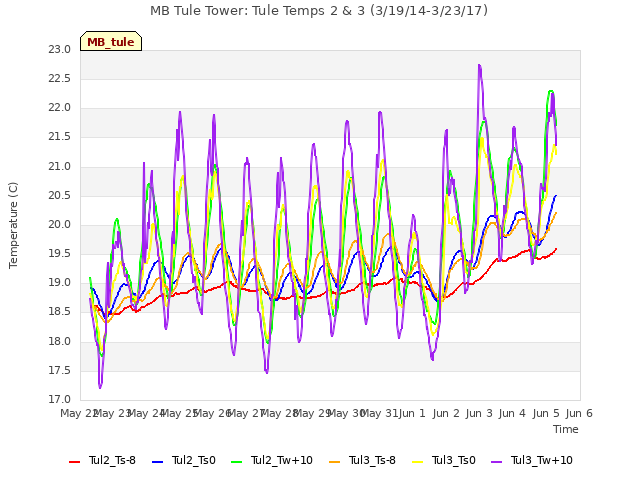Screen dimensions: 640x480
Task: Click the green Tul2_Tw+10 legend swatch
Action: tap(237, 462)
